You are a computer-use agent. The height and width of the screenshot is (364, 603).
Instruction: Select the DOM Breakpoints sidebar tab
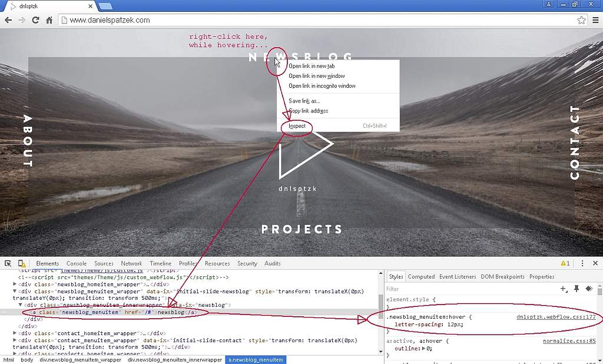(x=502, y=277)
